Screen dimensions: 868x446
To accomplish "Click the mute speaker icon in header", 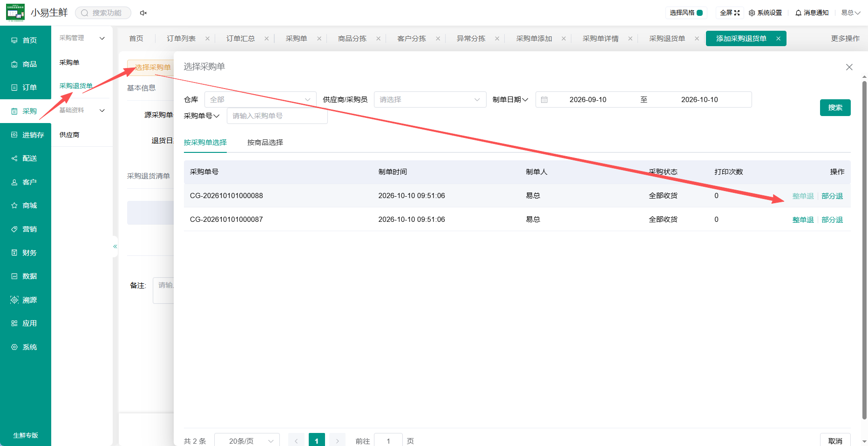I will point(143,13).
